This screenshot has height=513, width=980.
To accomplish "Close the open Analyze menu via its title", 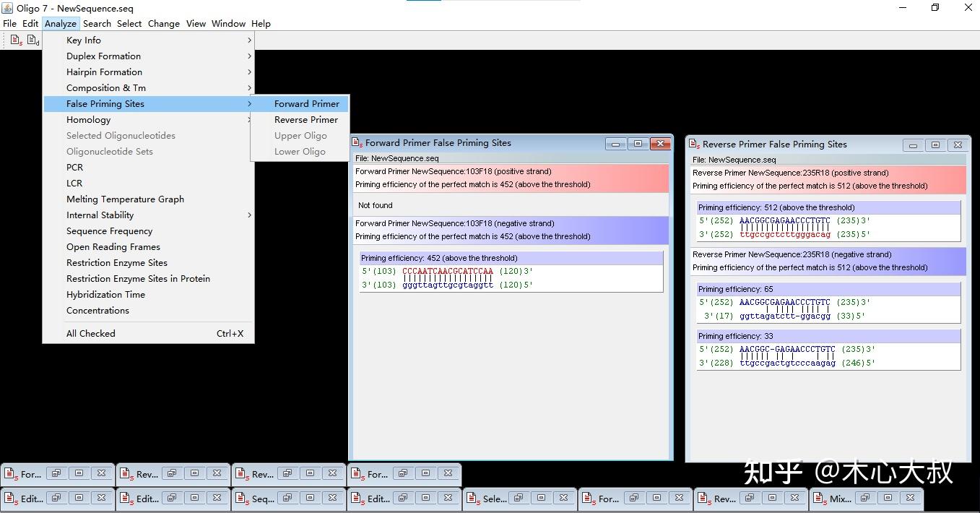I will click(x=61, y=23).
